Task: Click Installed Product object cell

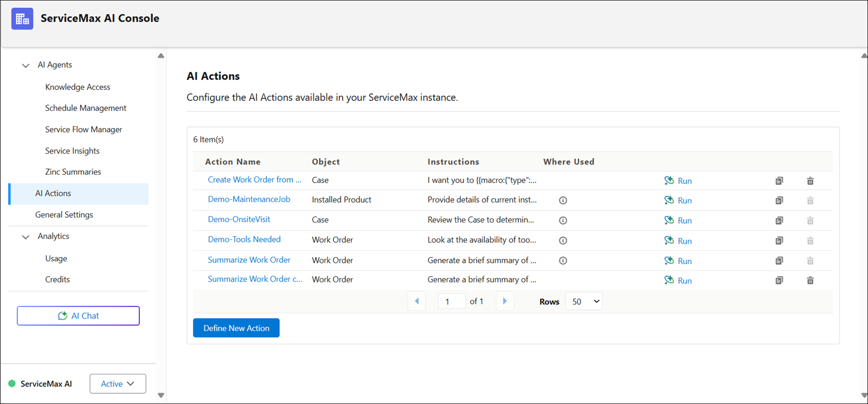Action: [x=342, y=200]
